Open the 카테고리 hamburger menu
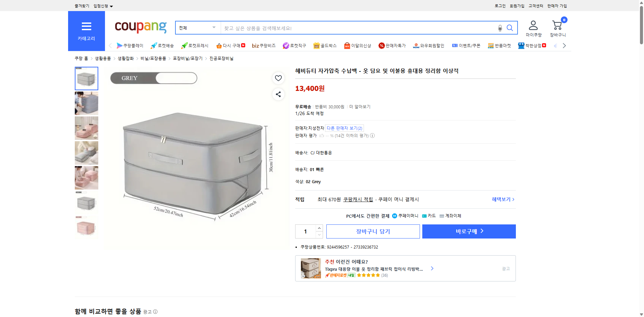The height and width of the screenshot is (317, 644). tap(86, 27)
